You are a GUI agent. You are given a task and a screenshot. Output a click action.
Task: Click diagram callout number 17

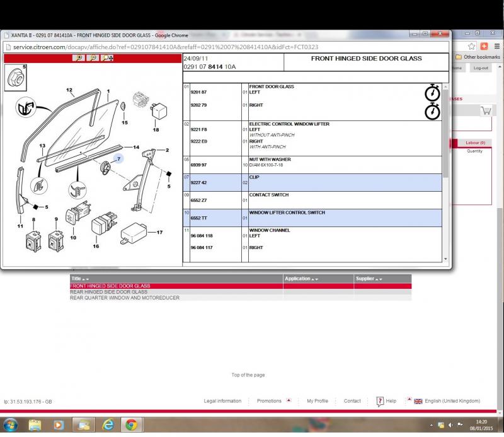coord(160,232)
